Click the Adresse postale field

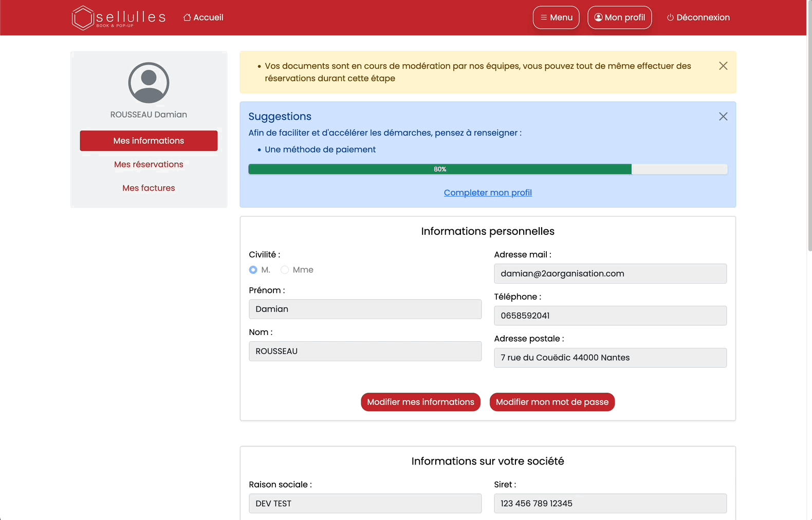pos(611,358)
